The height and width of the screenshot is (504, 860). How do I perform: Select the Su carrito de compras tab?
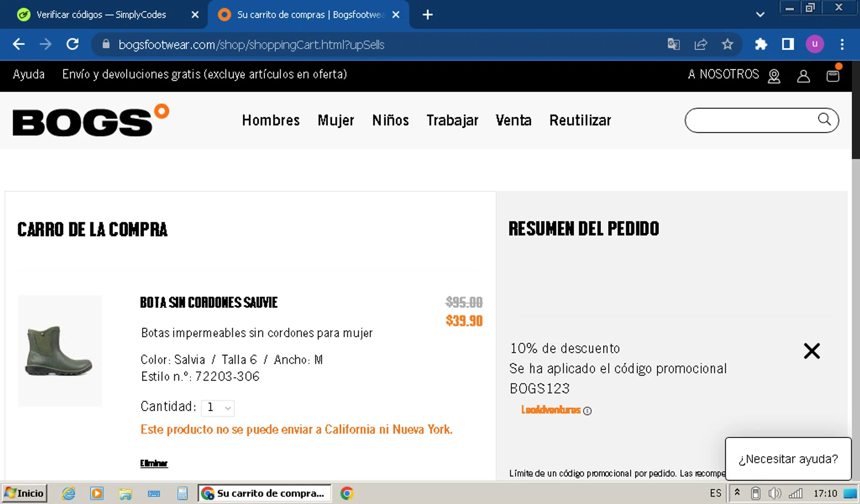coord(310,15)
